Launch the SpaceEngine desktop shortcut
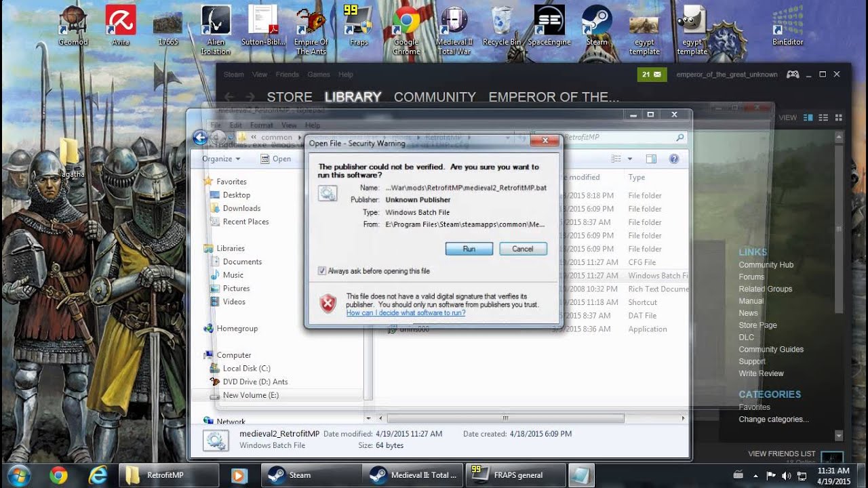Screen dimensions: 868x488 tap(549, 26)
